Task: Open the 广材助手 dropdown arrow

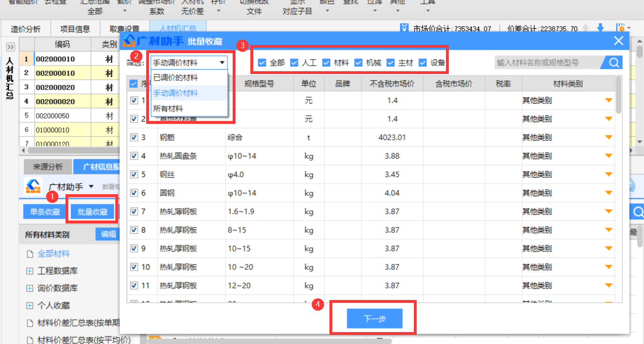Action: click(x=91, y=186)
